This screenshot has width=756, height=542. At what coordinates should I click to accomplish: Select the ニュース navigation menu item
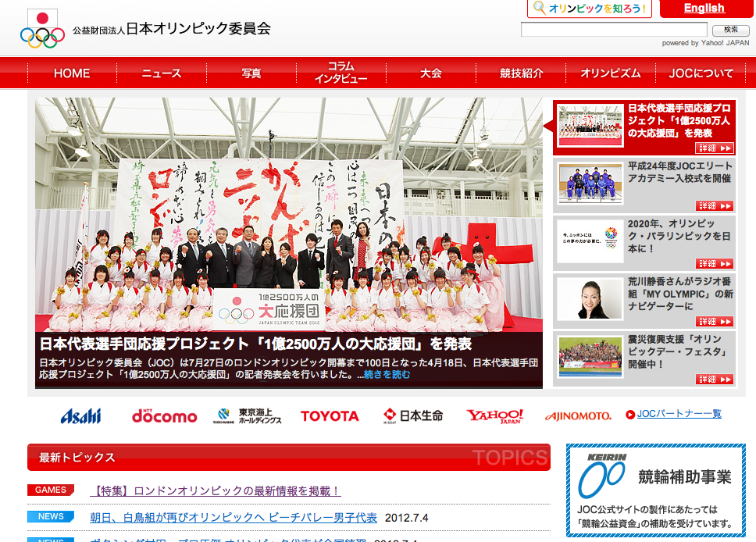tap(162, 73)
